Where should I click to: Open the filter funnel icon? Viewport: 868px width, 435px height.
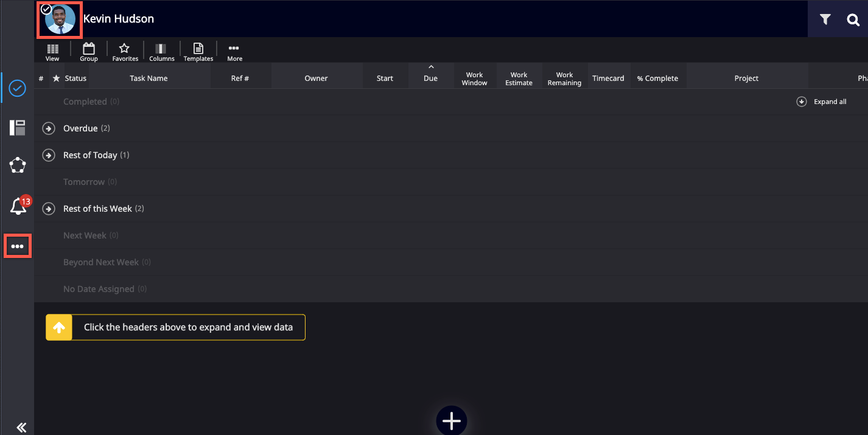coord(825,19)
